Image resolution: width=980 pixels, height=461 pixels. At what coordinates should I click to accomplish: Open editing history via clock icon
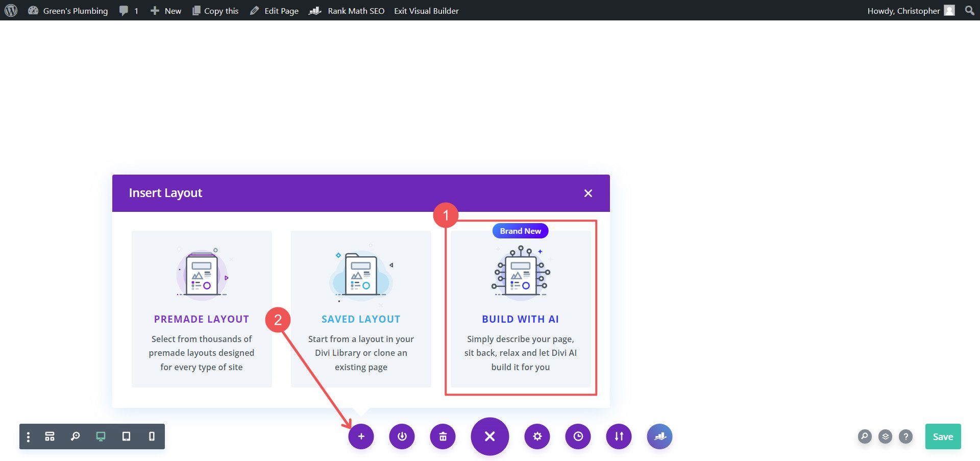(x=578, y=436)
